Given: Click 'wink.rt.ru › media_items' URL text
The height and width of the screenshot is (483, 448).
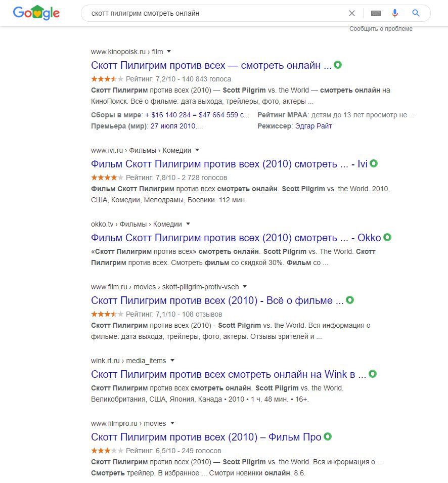Looking at the screenshot, I should (128, 361).
